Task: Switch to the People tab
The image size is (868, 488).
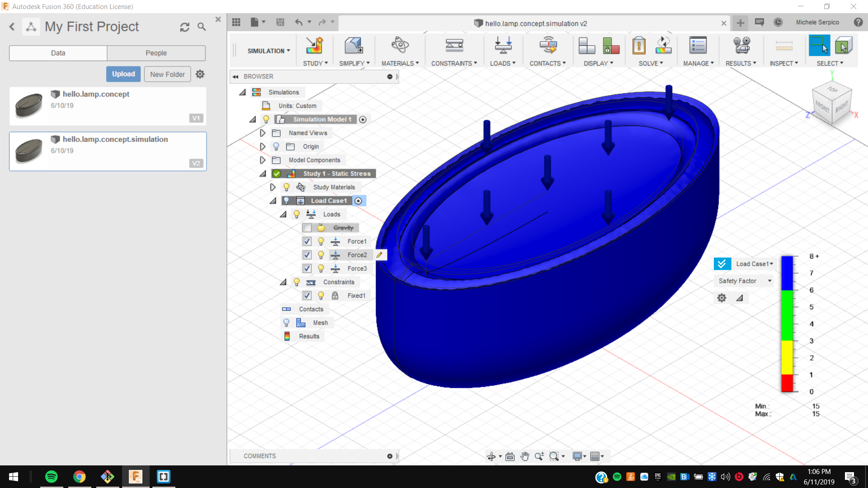Action: coord(156,53)
